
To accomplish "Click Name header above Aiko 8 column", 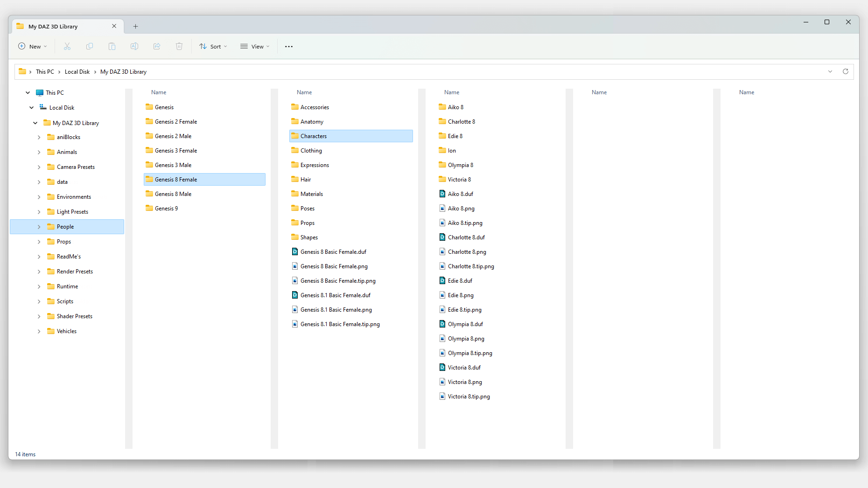I will point(452,92).
